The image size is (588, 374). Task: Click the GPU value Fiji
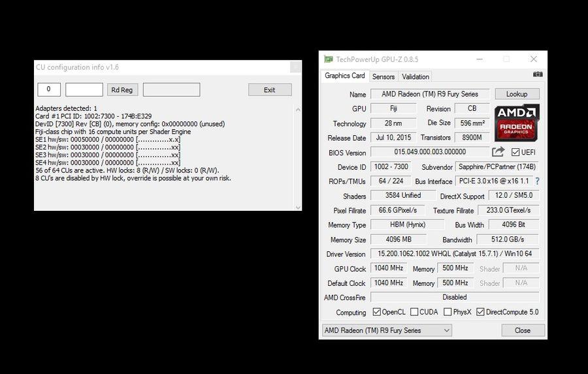pos(393,108)
